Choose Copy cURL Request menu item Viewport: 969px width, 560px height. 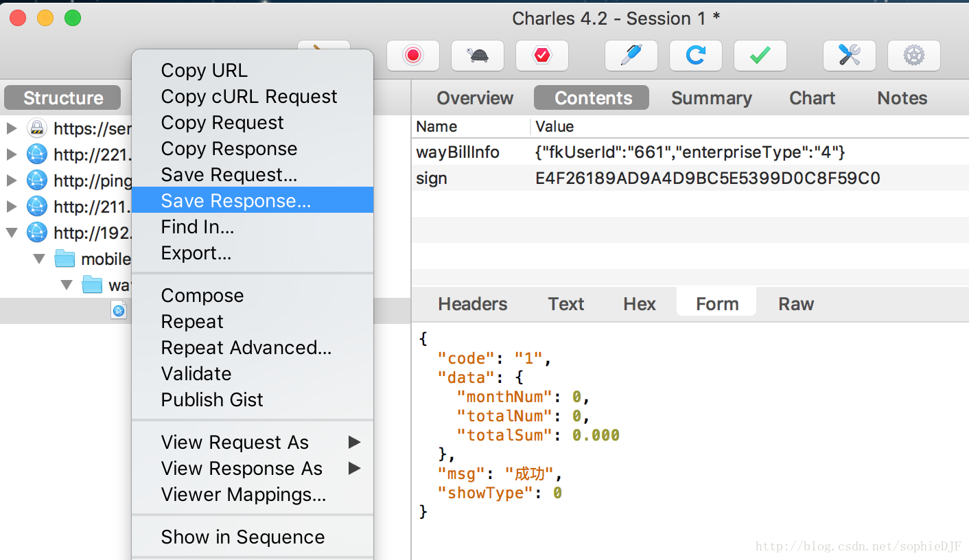pyautogui.click(x=253, y=97)
